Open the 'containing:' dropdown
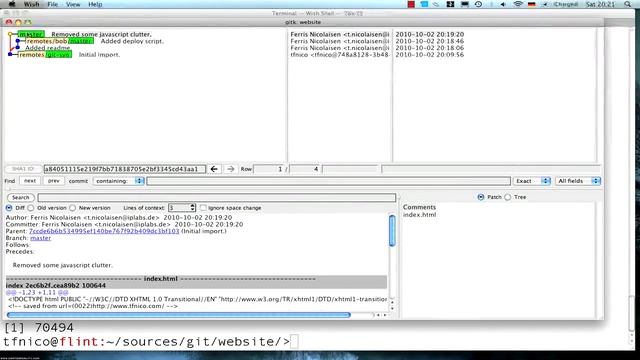The image size is (640, 360). [119, 181]
